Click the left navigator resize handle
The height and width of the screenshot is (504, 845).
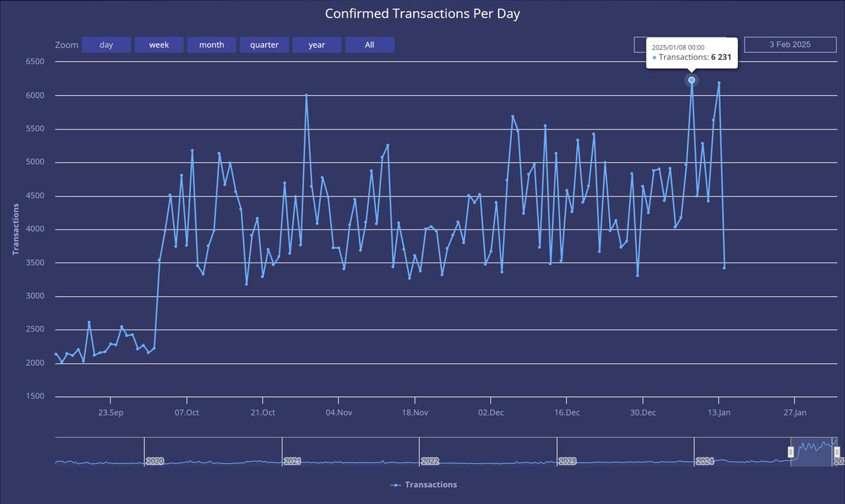click(790, 453)
